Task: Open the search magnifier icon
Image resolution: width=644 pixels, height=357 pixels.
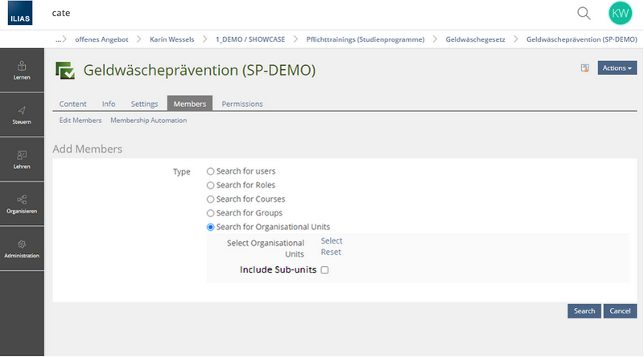Action: coord(584,13)
